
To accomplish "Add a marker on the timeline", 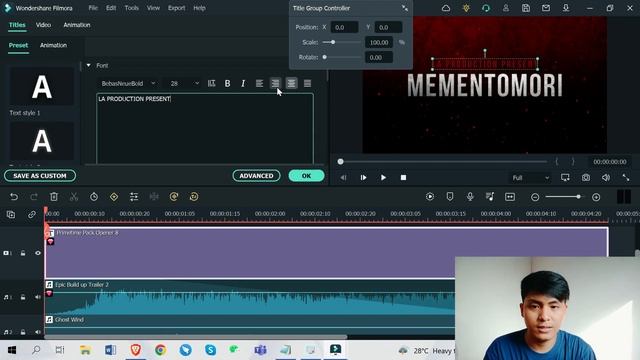I will (x=450, y=197).
